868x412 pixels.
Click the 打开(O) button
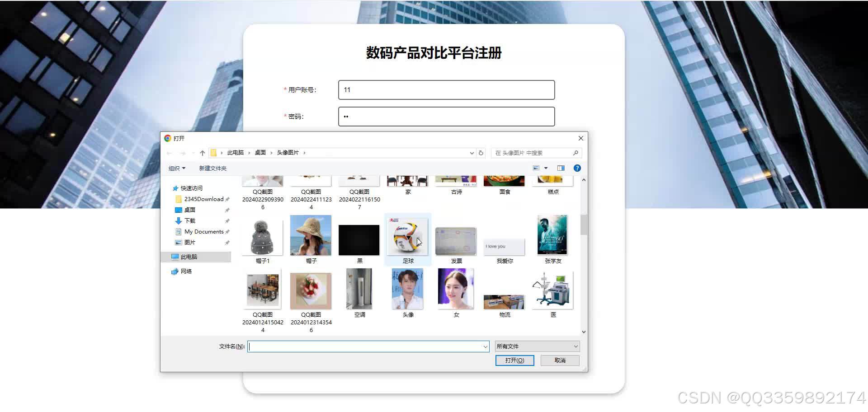coord(514,360)
